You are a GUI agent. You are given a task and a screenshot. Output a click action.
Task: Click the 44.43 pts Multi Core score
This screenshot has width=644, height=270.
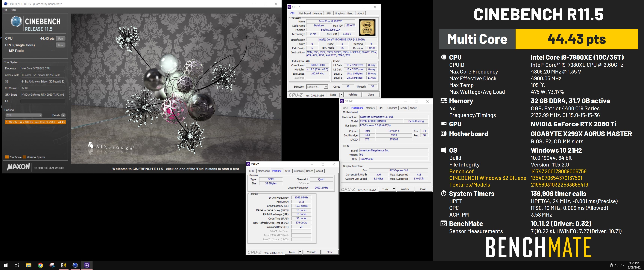(576, 39)
